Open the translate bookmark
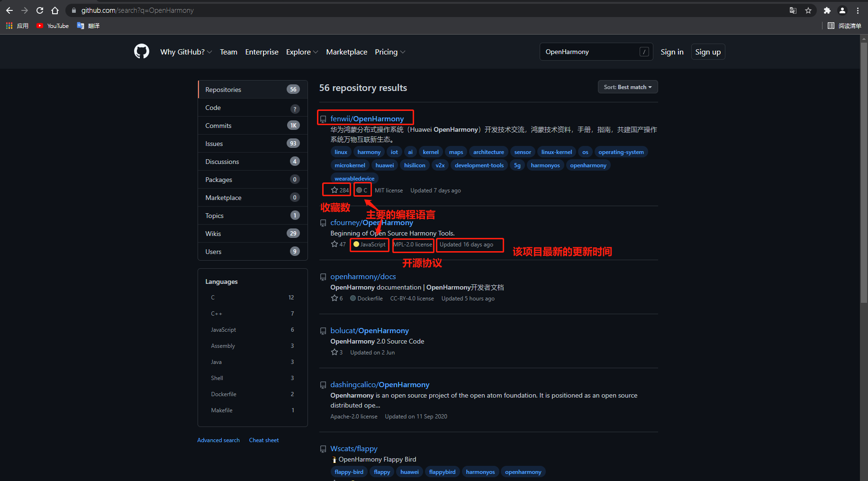Viewport: 868px width, 481px height. point(88,26)
